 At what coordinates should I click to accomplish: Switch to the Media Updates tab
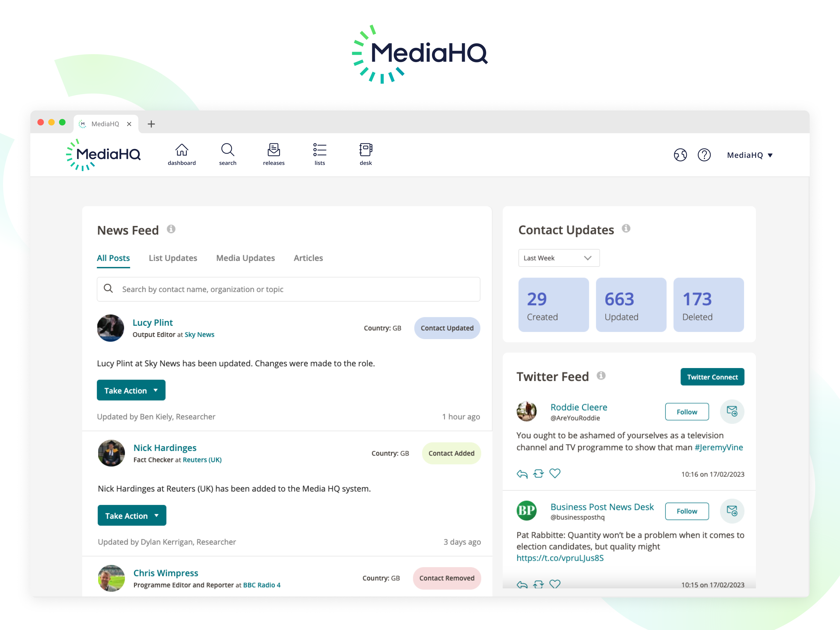[245, 258]
